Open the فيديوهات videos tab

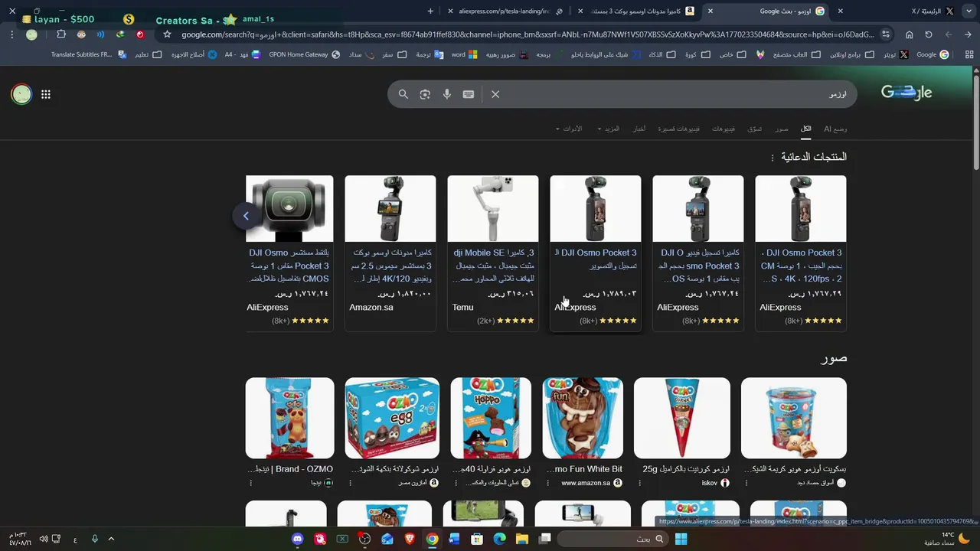pyautogui.click(x=724, y=129)
